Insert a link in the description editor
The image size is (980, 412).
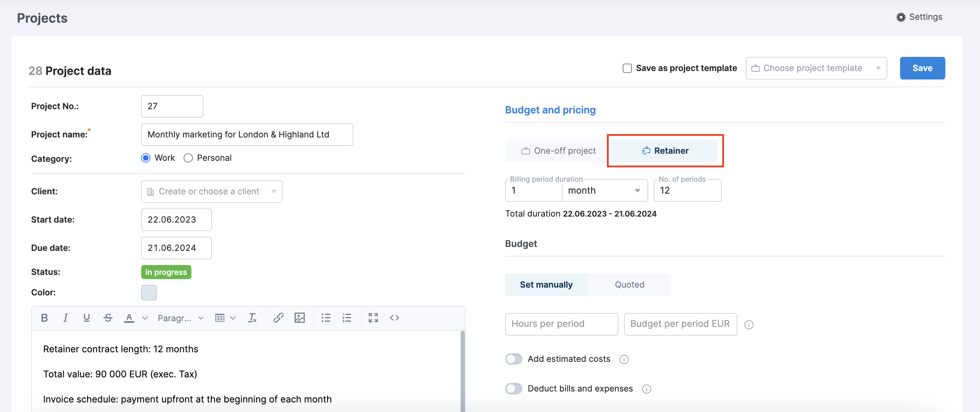coord(278,318)
